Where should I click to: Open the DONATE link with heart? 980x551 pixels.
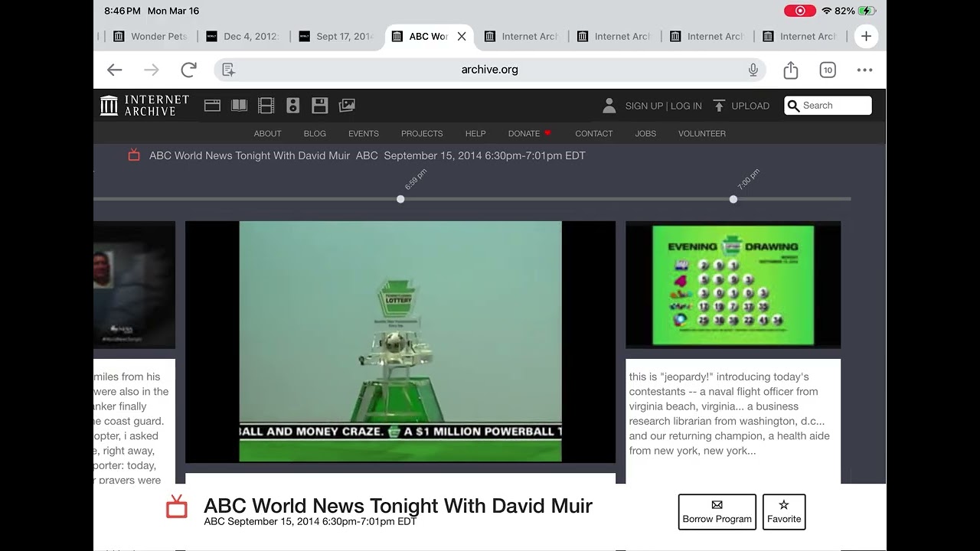pyautogui.click(x=530, y=133)
